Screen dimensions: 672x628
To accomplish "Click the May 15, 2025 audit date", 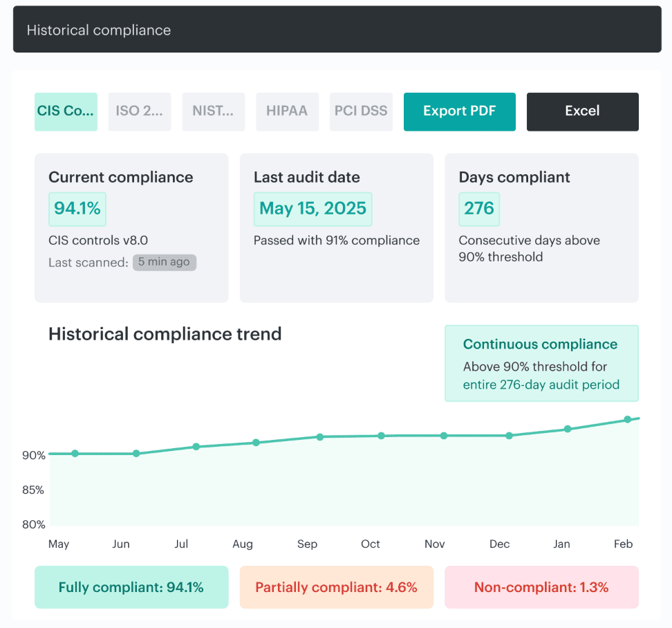I will point(312,209).
